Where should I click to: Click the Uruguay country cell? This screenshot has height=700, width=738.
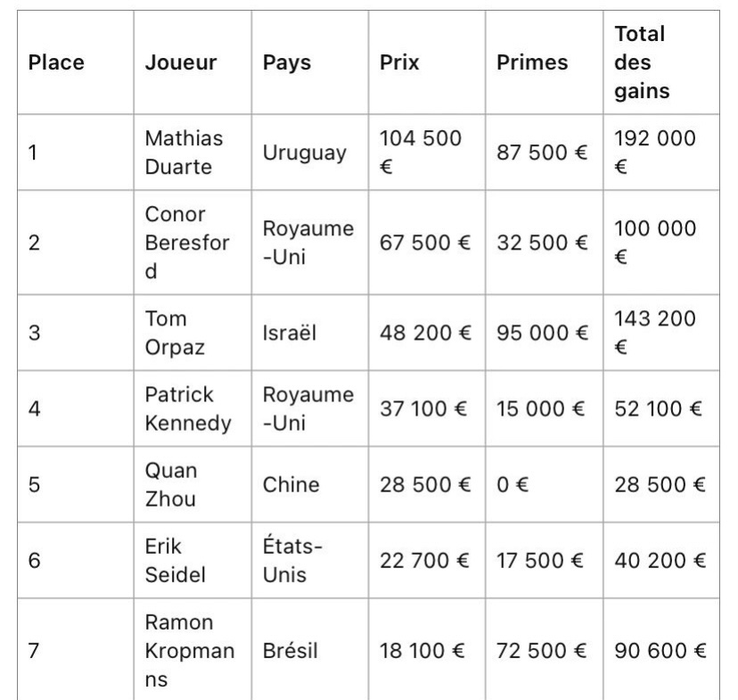point(304,152)
